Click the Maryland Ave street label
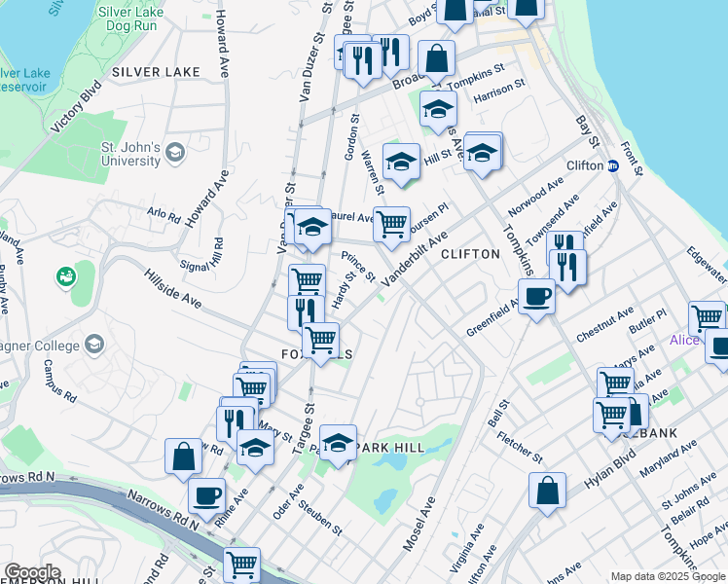 tap(668, 458)
